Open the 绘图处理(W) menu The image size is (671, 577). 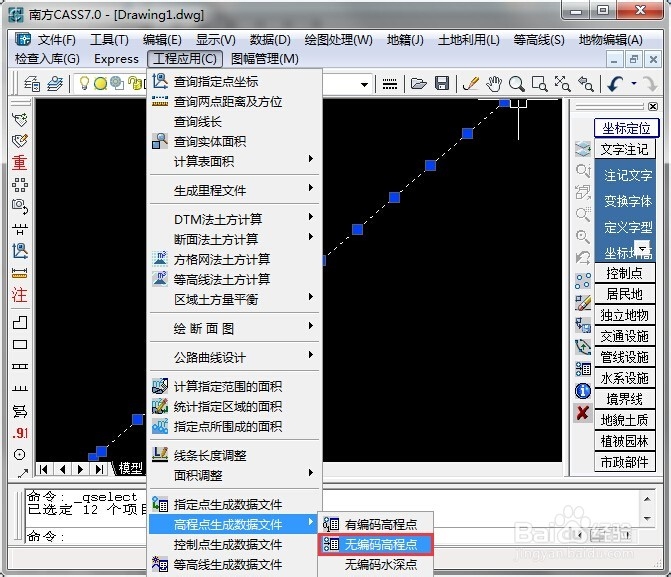(338, 40)
